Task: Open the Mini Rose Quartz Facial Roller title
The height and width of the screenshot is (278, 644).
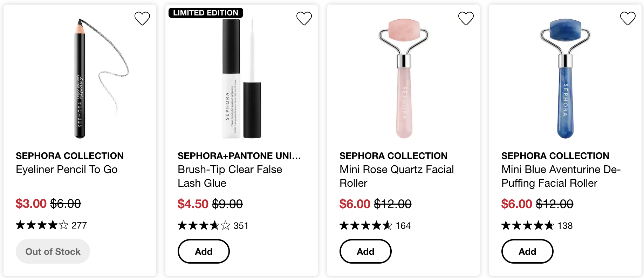Action: 397,176
